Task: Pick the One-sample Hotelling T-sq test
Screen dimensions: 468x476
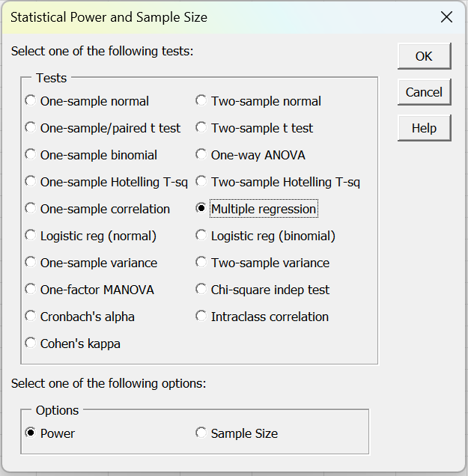Action: coord(31,182)
